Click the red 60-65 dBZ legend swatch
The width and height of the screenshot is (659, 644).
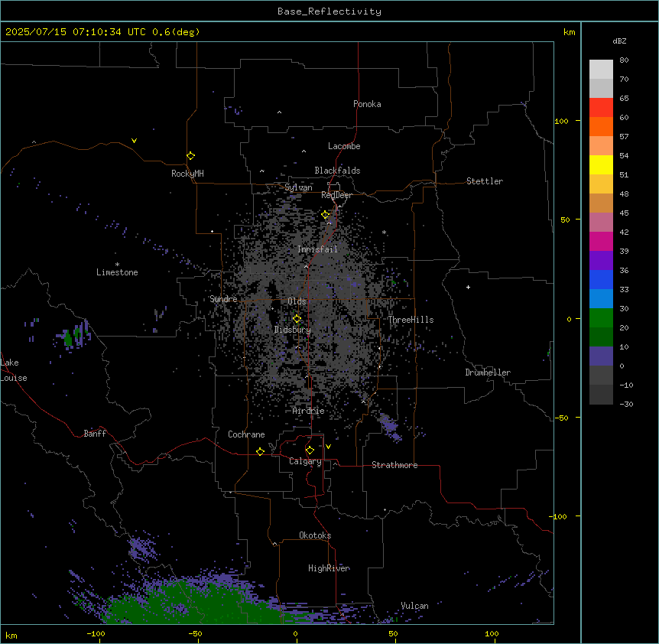(601, 108)
